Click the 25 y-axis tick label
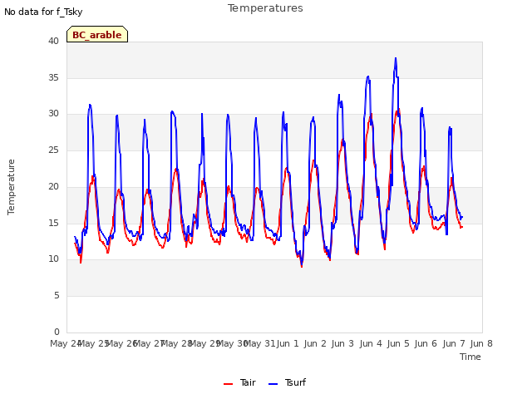This screenshot has width=532, height=399. (53, 150)
